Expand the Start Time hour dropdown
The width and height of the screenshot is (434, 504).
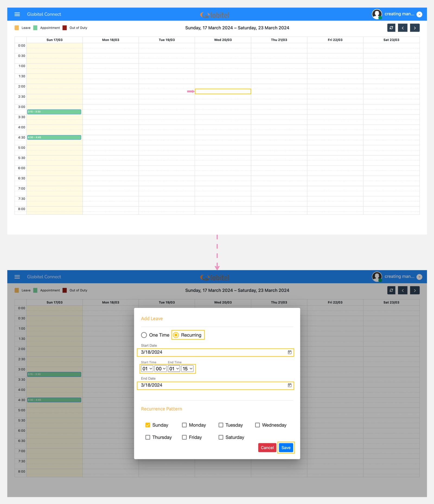(x=147, y=369)
